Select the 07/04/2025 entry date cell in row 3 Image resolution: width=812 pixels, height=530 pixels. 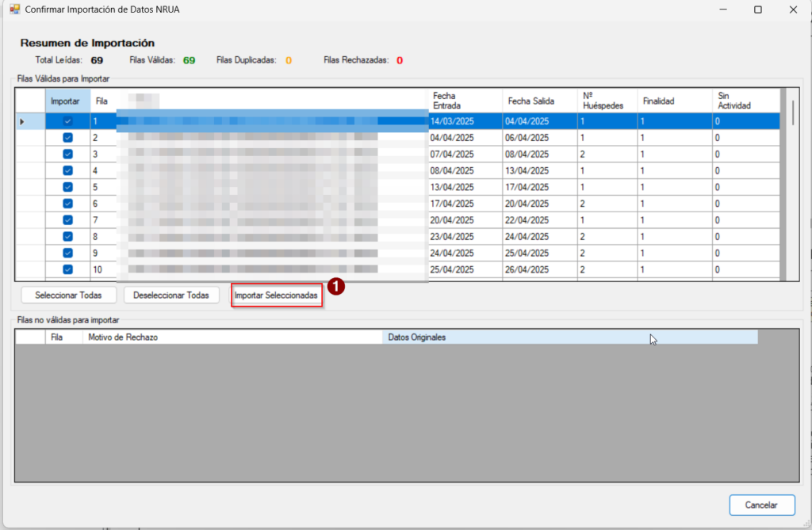coord(465,154)
